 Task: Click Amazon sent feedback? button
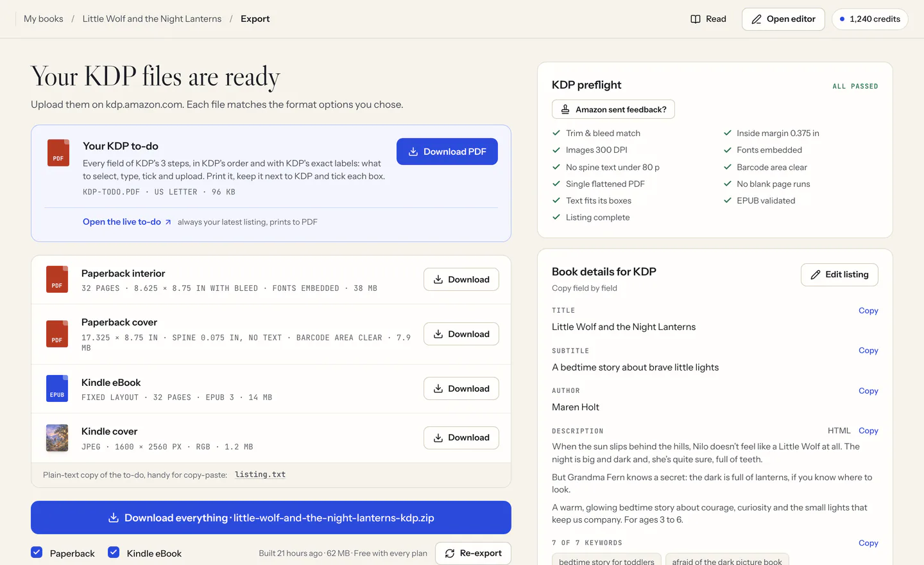click(613, 109)
